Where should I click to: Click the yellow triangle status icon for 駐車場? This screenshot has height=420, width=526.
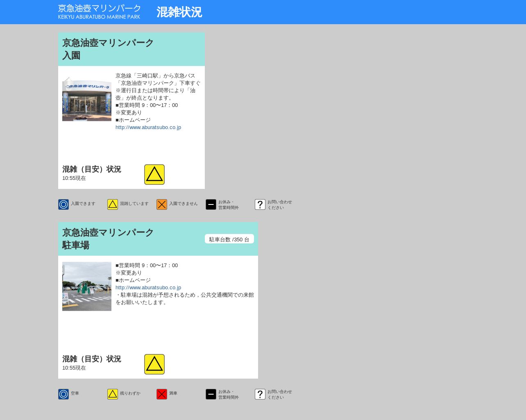154,364
